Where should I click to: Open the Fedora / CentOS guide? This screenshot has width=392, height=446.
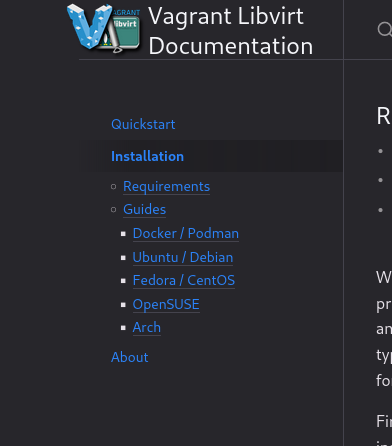coord(184,280)
